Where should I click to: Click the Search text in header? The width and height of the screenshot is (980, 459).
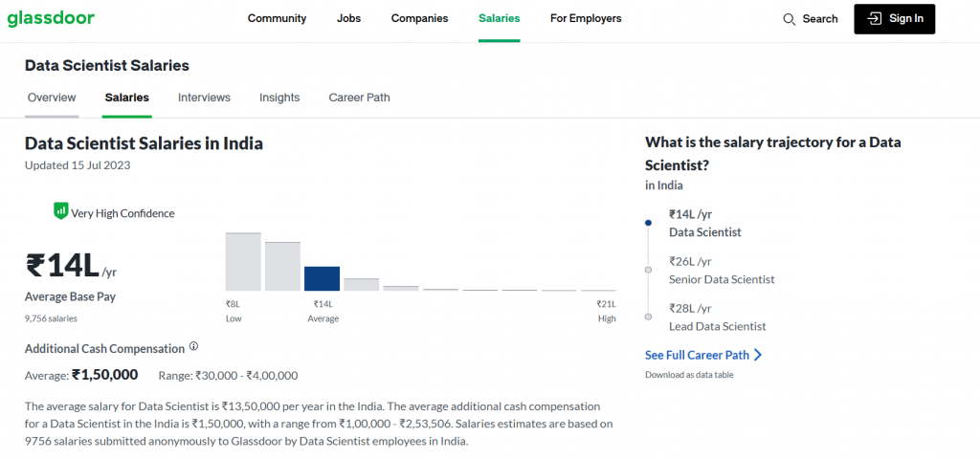(x=820, y=19)
